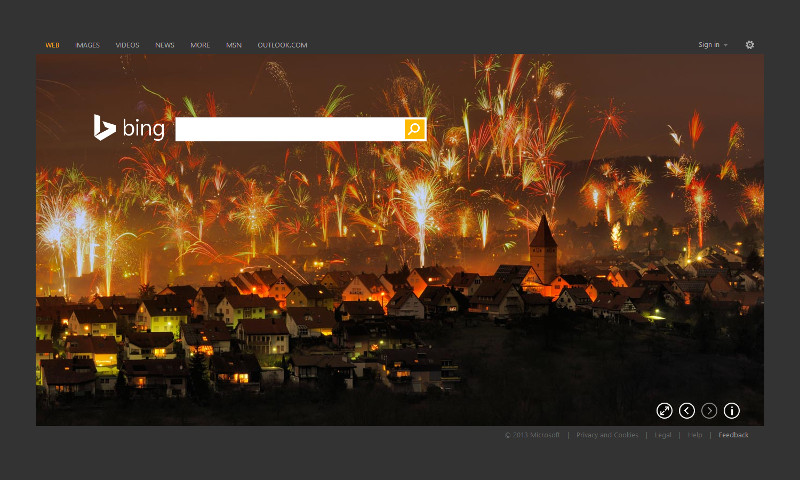Go to previous homepage image

point(687,411)
